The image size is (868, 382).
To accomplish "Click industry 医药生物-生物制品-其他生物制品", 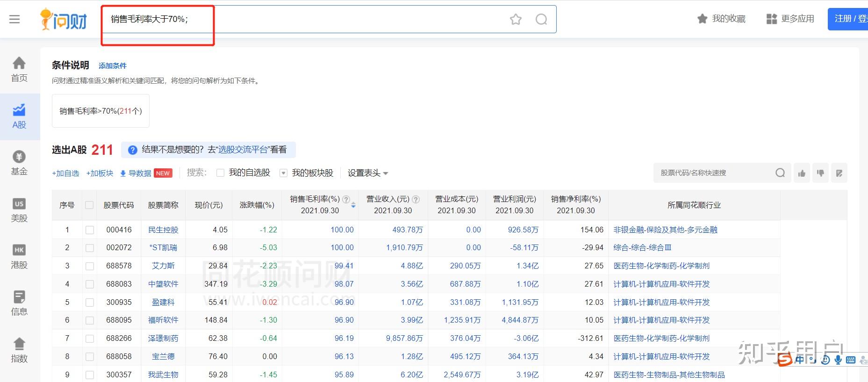I will 669,375.
